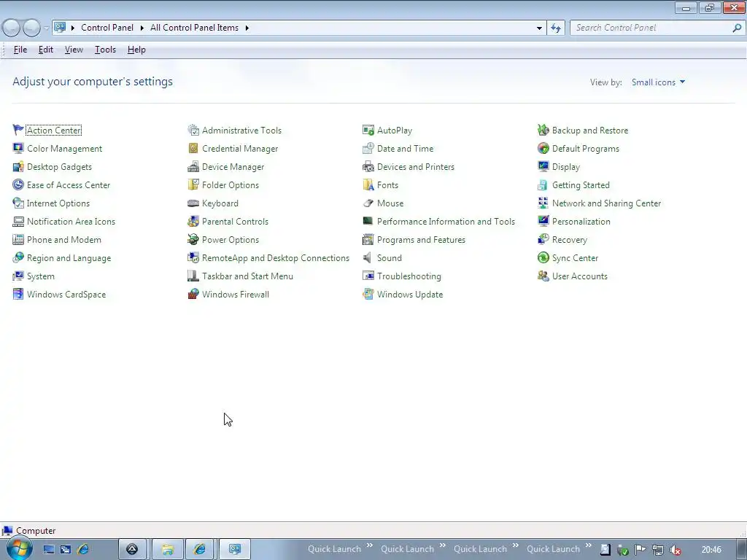Click the Control Panel breadcrumb segment
This screenshot has height=560, width=747.
coord(107,28)
